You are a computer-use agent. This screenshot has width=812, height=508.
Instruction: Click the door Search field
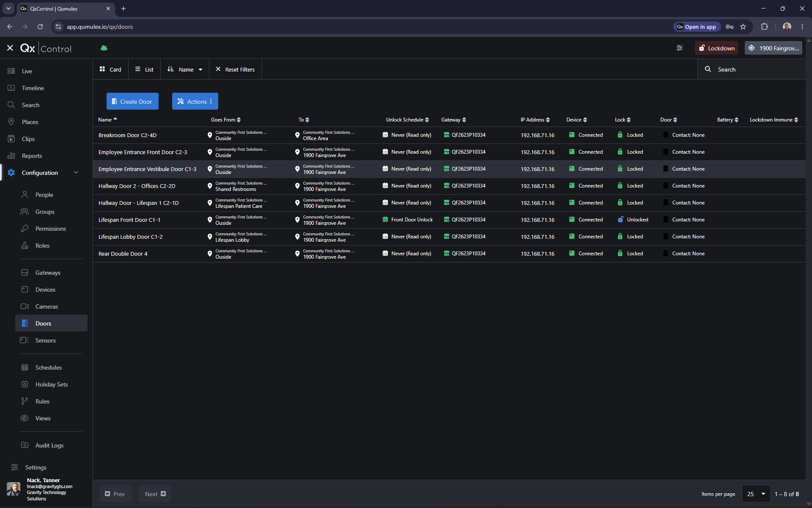point(751,69)
